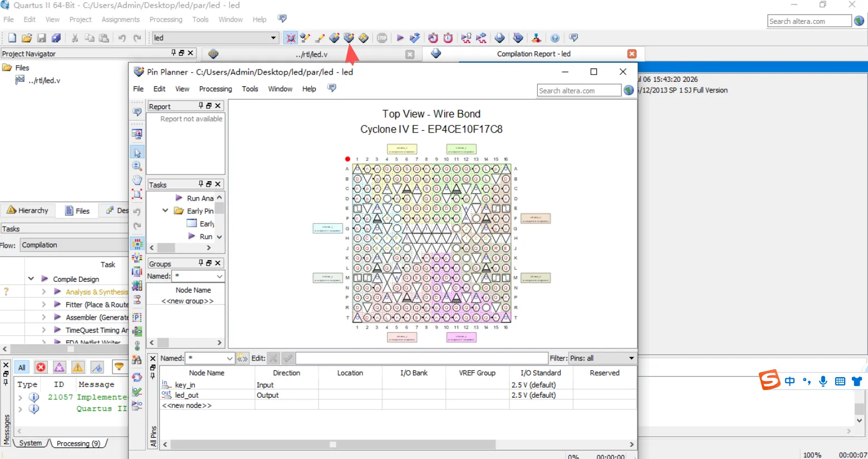Viewport: 868px width, 459px height.
Task: Click the Stop Processing icon
Action: [x=382, y=38]
